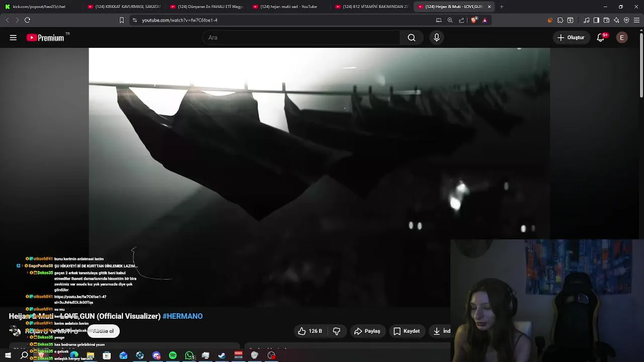Switch to Dünyanın En PAHALI ETİ tab
Image resolution: width=644 pixels, height=362 pixels.
[206, 7]
